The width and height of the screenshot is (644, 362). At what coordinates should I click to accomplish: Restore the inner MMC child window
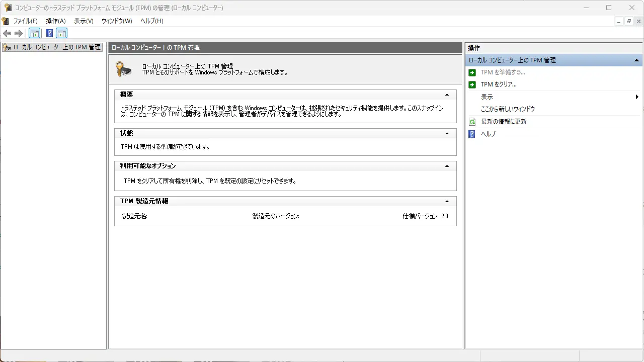[x=629, y=21]
